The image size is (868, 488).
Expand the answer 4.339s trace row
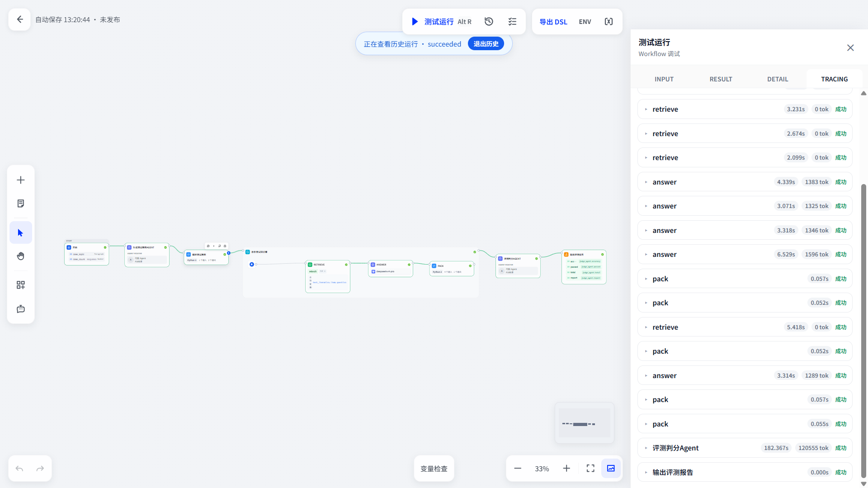click(x=745, y=182)
